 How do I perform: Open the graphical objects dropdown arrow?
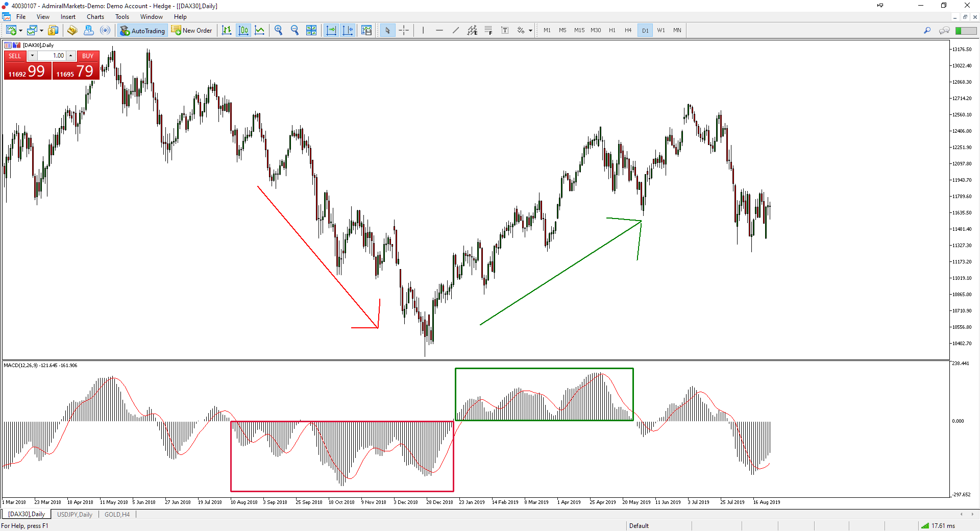click(530, 30)
